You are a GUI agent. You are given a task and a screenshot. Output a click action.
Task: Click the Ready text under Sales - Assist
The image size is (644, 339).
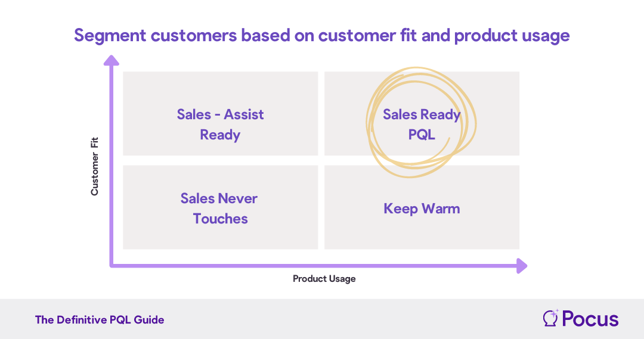(x=220, y=135)
